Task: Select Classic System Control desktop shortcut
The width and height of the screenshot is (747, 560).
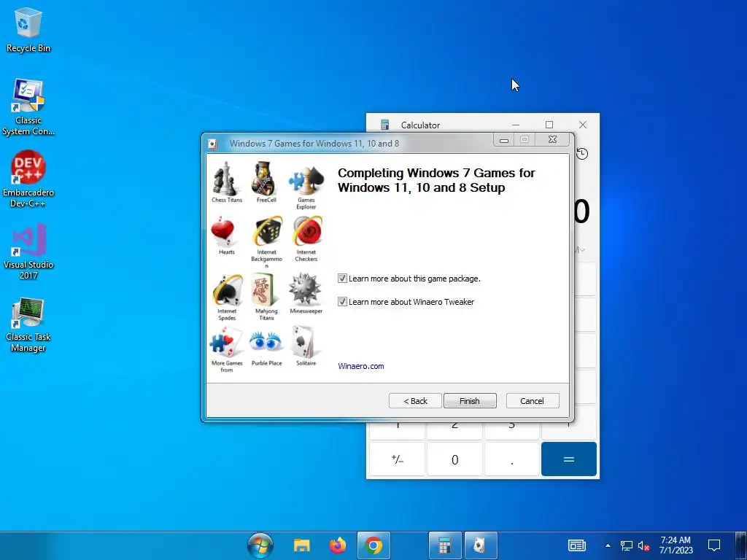Action: point(28,108)
